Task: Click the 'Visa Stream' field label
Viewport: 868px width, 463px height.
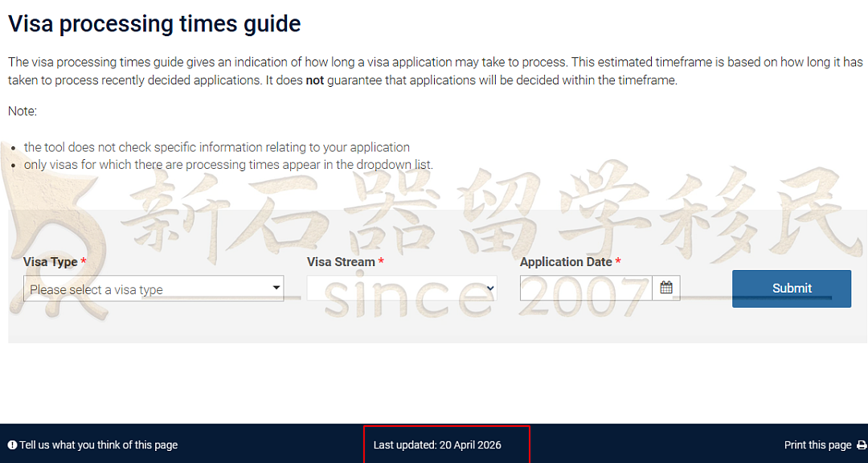Action: [341, 262]
